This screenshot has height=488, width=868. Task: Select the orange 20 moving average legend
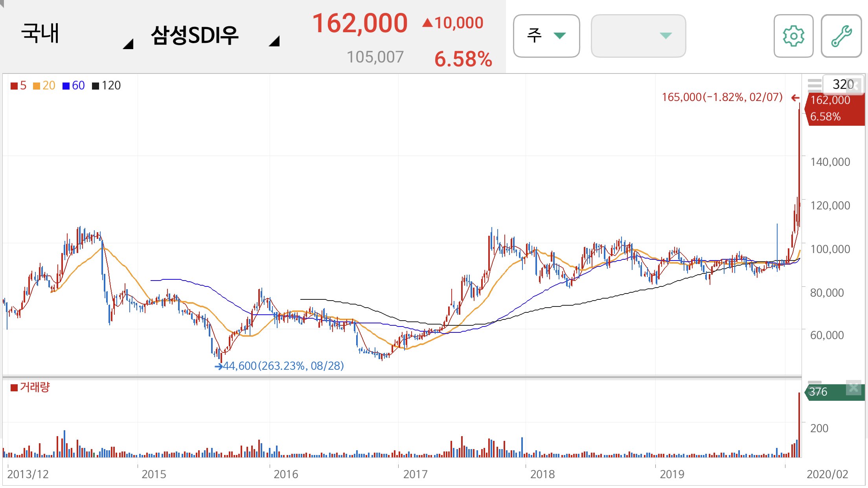click(44, 85)
